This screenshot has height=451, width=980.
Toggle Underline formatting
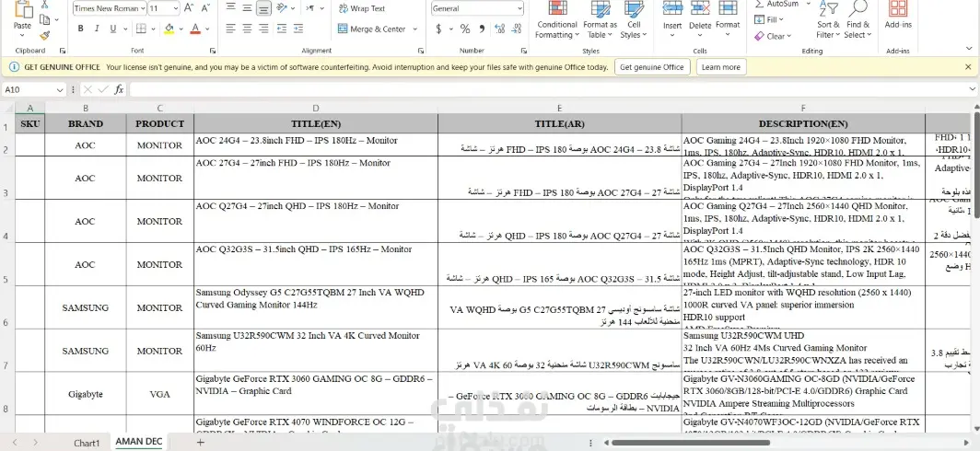coord(112,29)
